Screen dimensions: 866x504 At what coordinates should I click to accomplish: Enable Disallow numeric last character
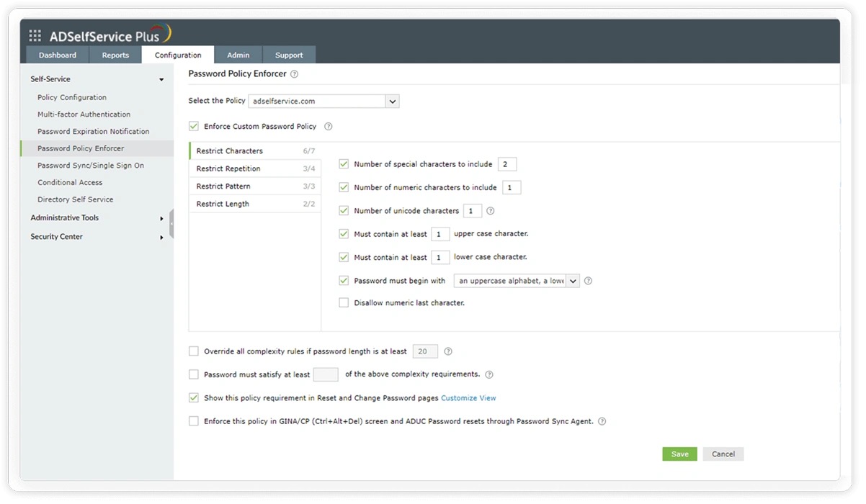344,303
